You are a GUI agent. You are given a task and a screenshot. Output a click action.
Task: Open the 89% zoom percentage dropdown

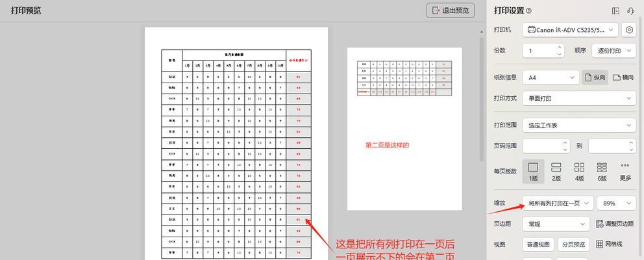(617, 203)
